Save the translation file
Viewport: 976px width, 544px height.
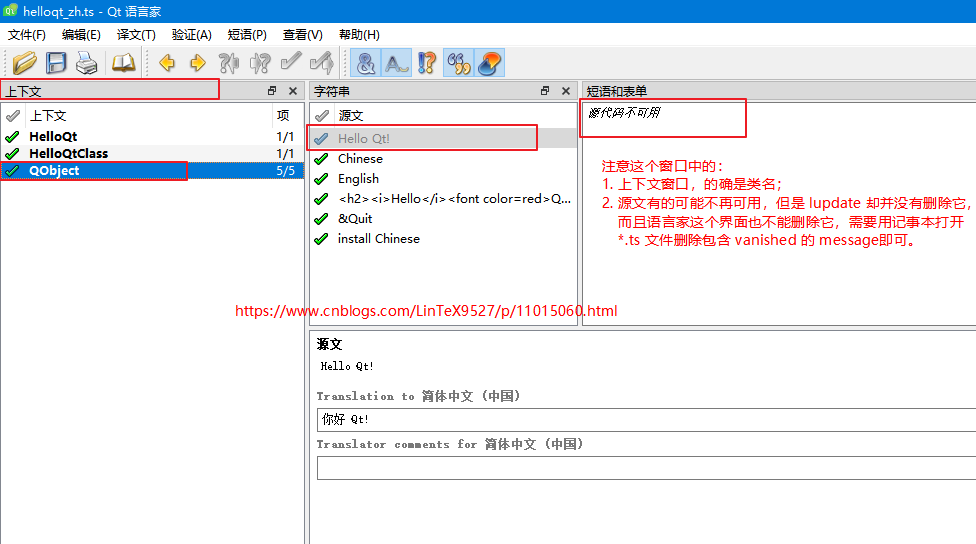(56, 63)
